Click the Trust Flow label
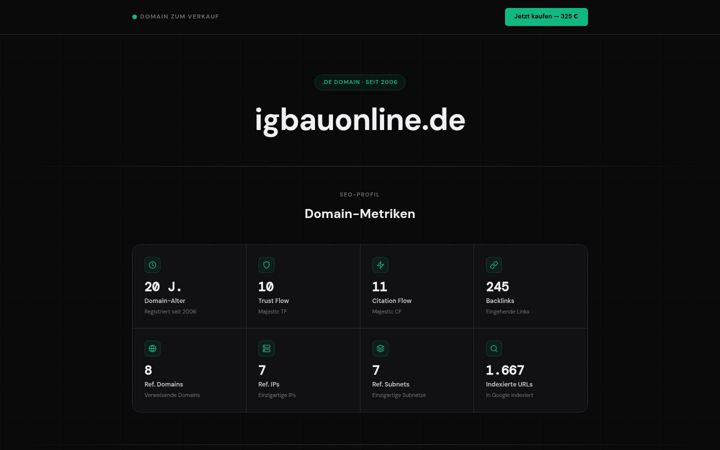The width and height of the screenshot is (720, 450). [273, 301]
